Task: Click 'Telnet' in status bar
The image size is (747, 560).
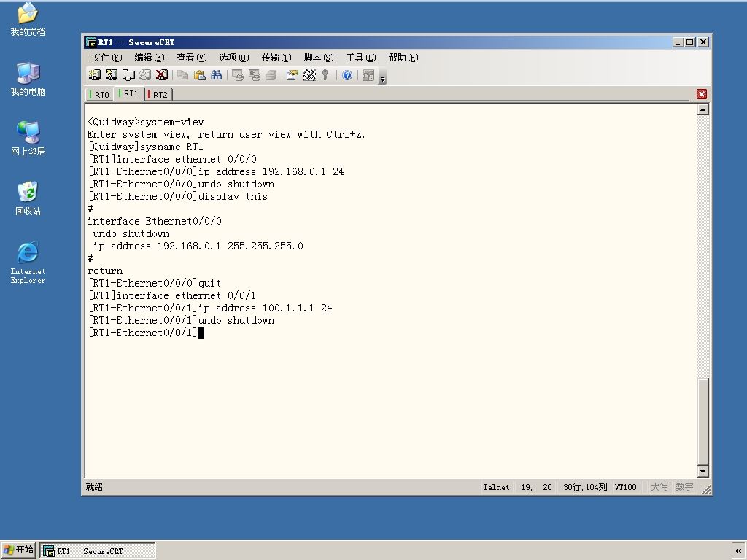Action: click(x=496, y=487)
